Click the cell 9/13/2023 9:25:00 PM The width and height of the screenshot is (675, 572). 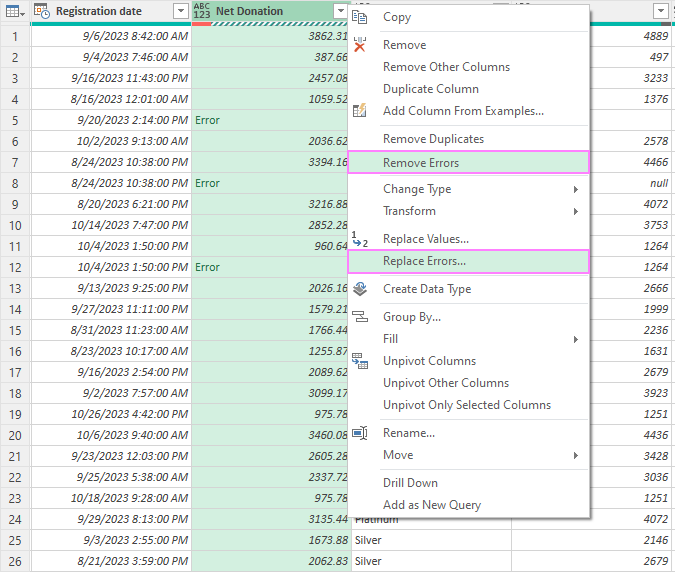111,288
